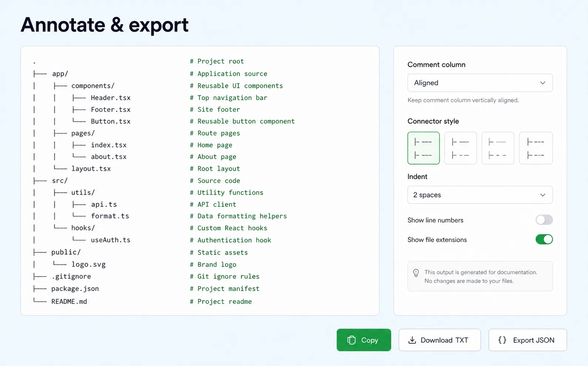
Task: Select package.json in the tree
Action: 75,288
